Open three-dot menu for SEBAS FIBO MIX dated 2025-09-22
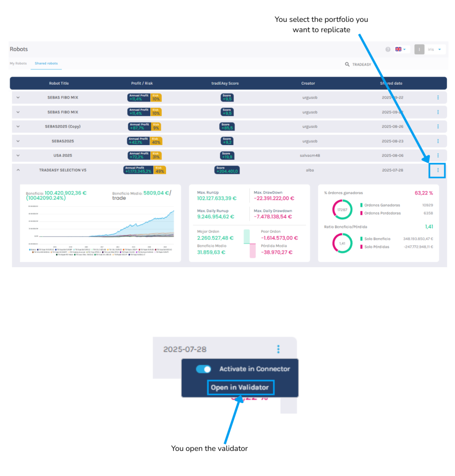 pyautogui.click(x=438, y=98)
